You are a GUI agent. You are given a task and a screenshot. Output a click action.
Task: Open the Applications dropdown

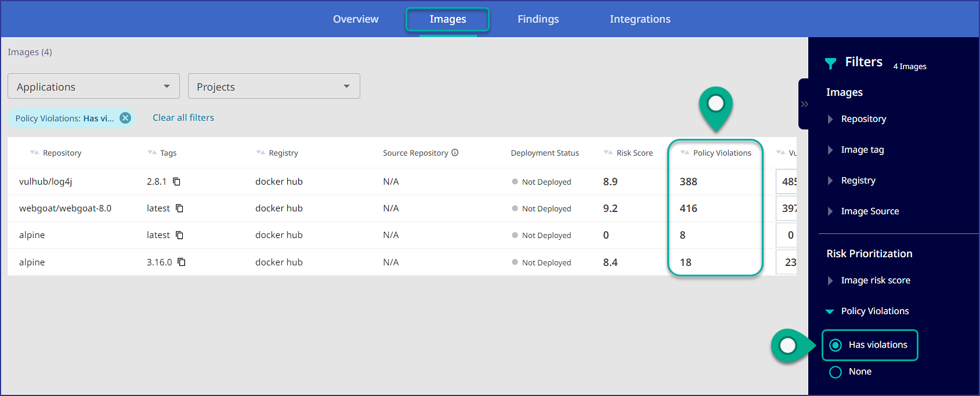point(93,87)
